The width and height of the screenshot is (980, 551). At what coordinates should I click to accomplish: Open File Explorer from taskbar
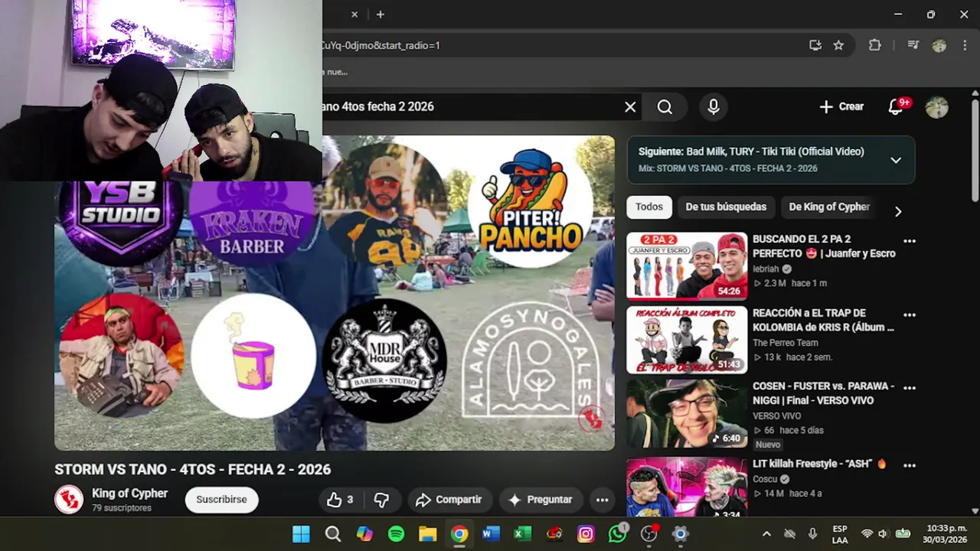coord(427,534)
